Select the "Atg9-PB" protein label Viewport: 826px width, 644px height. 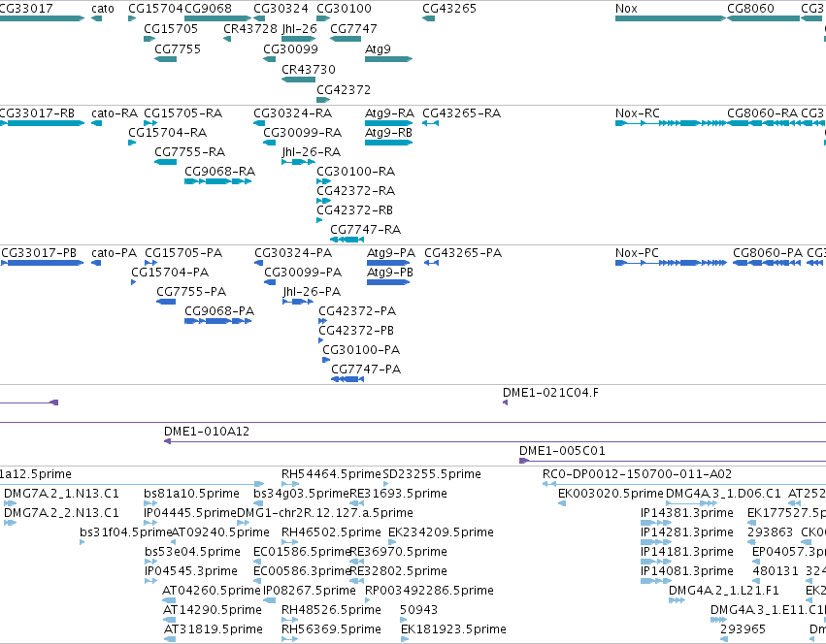click(x=390, y=273)
